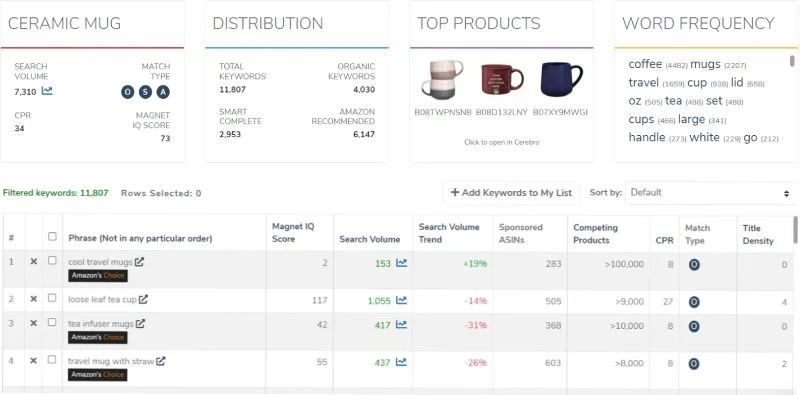
Task: Open external link for loose leaf tea cup
Action: pyautogui.click(x=143, y=300)
